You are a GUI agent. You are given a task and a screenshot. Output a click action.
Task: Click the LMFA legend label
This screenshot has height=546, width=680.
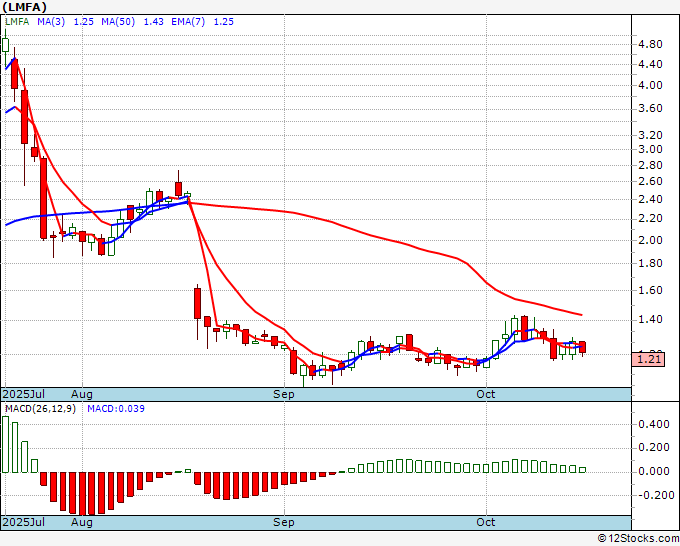coord(19,22)
